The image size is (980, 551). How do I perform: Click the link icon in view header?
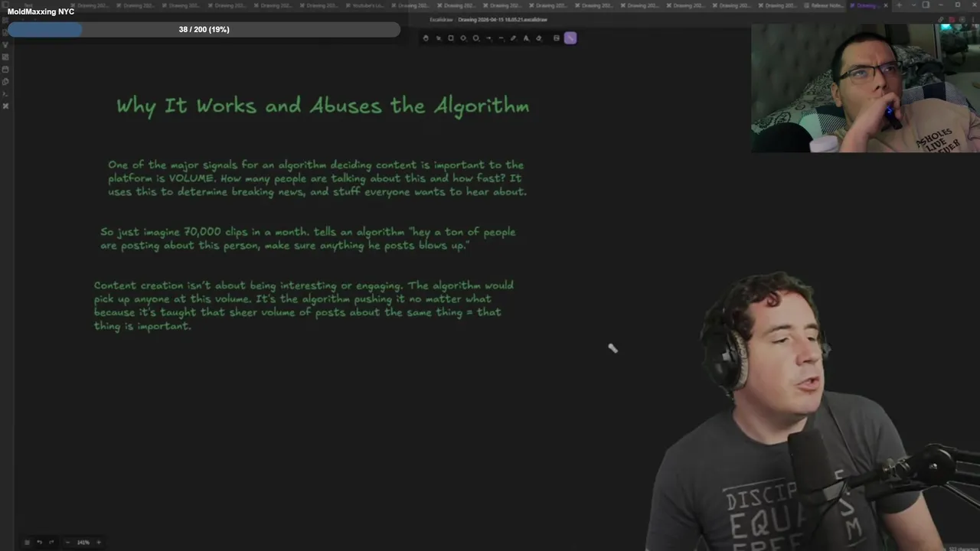click(x=941, y=19)
